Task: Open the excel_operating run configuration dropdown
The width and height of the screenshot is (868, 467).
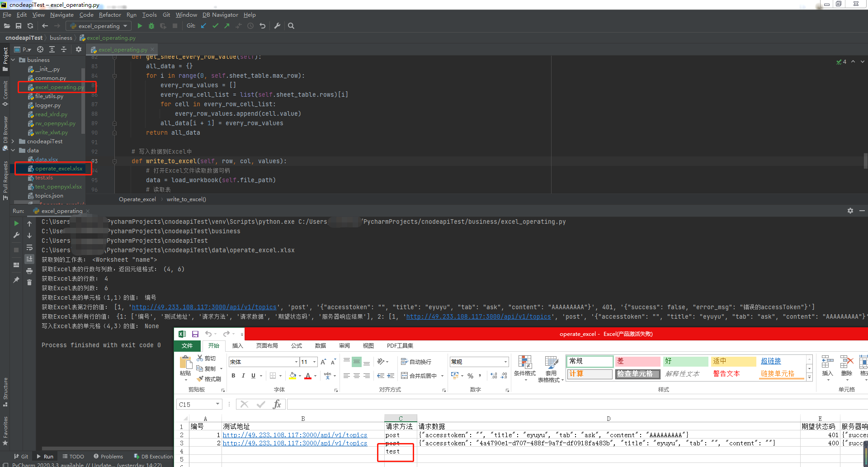Action: coord(99,26)
